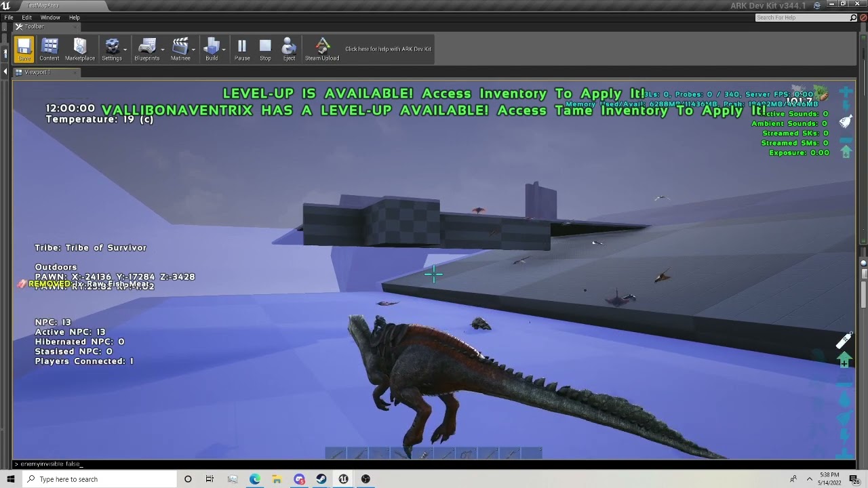Open Steam from the taskbar
The width and height of the screenshot is (868, 488).
click(321, 479)
